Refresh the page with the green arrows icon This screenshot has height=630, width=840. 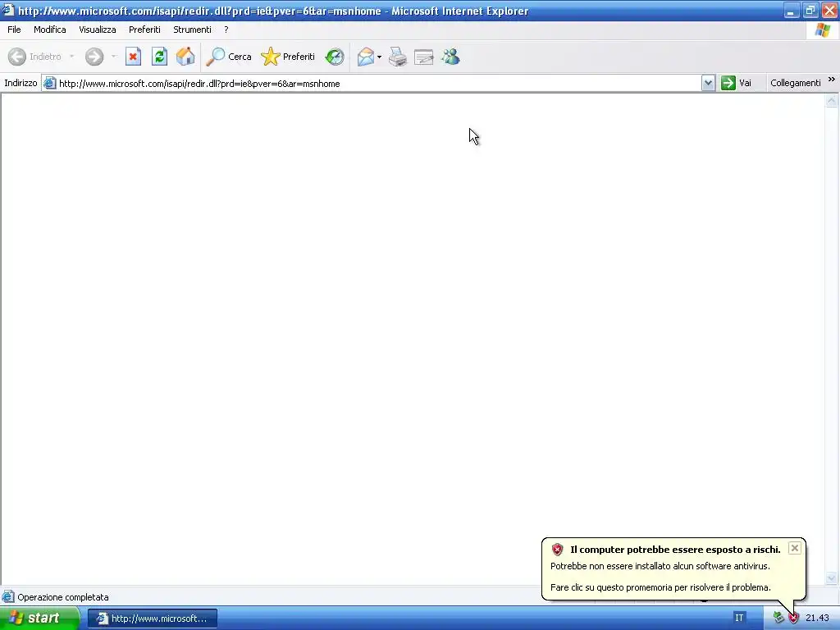coord(159,57)
